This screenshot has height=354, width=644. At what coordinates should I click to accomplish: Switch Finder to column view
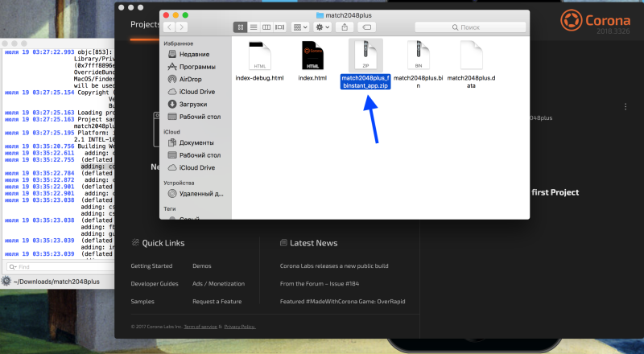coord(266,27)
